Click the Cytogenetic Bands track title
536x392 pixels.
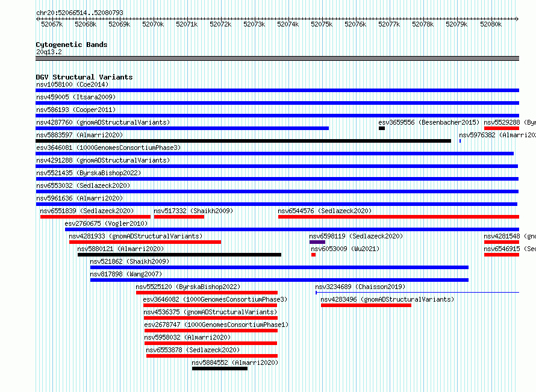coord(72,45)
